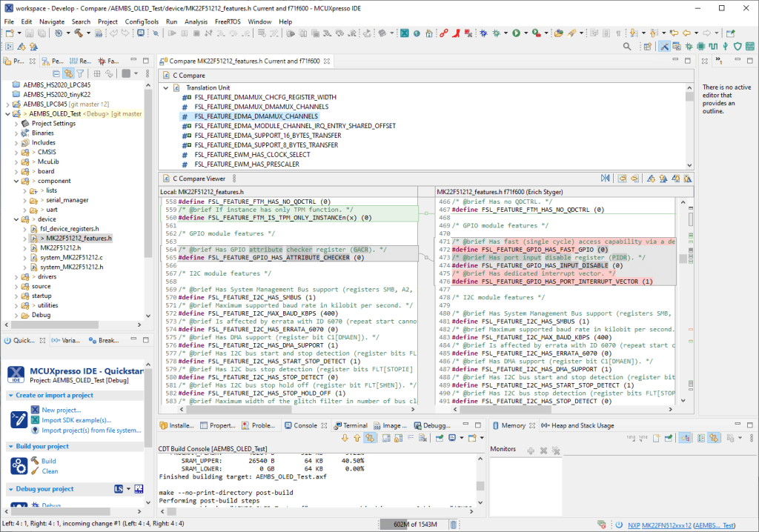Click Swap Left and Right View icon
The height and width of the screenshot is (532, 759).
point(605,179)
